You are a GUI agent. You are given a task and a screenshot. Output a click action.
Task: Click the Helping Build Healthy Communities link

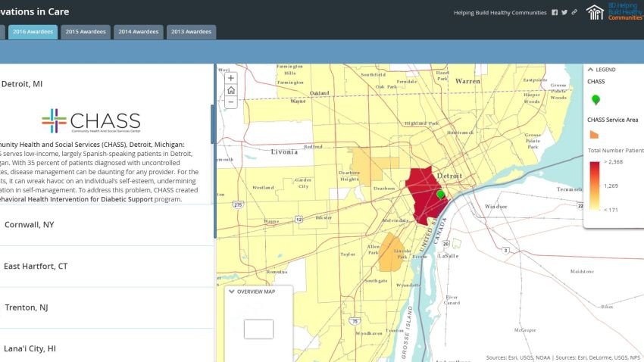point(499,13)
